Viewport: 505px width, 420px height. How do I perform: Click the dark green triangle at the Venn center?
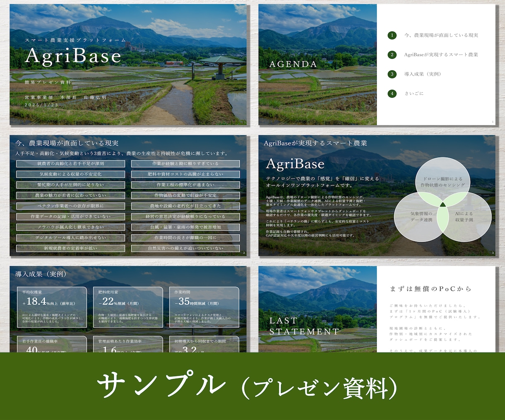tap(442, 204)
